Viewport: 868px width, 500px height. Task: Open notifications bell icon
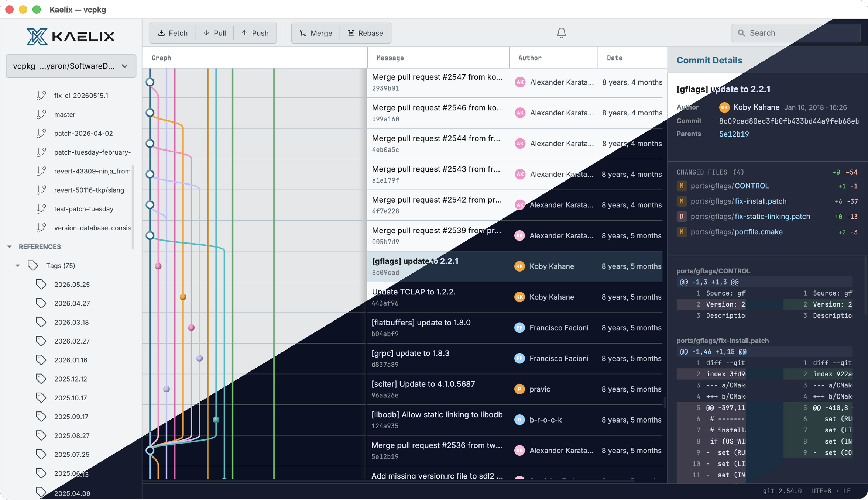[561, 33]
